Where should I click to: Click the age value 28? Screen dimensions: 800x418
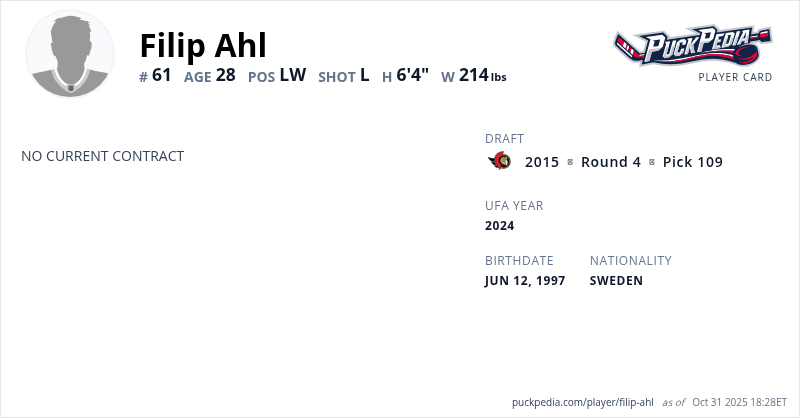pyautogui.click(x=225, y=75)
